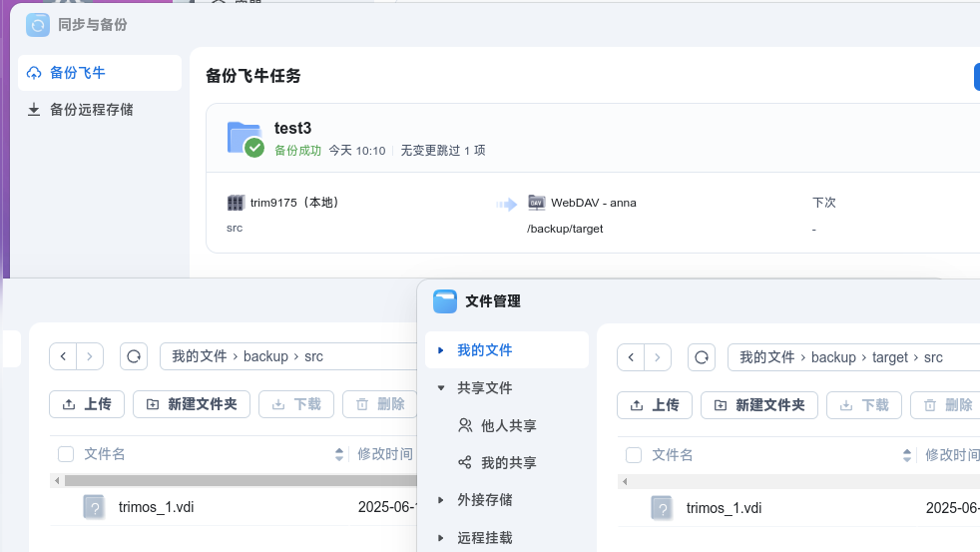Click target breadcrumb in right window
Viewport: 980px width, 552px height.
coord(890,357)
